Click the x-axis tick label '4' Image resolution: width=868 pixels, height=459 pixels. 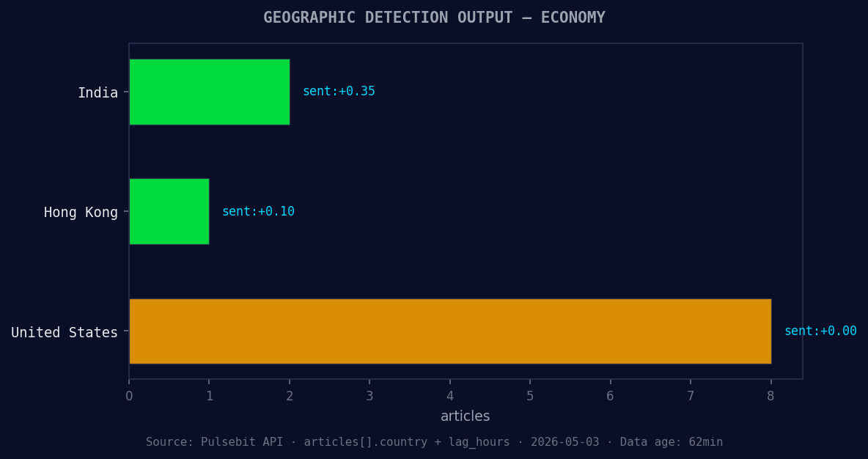[450, 396]
